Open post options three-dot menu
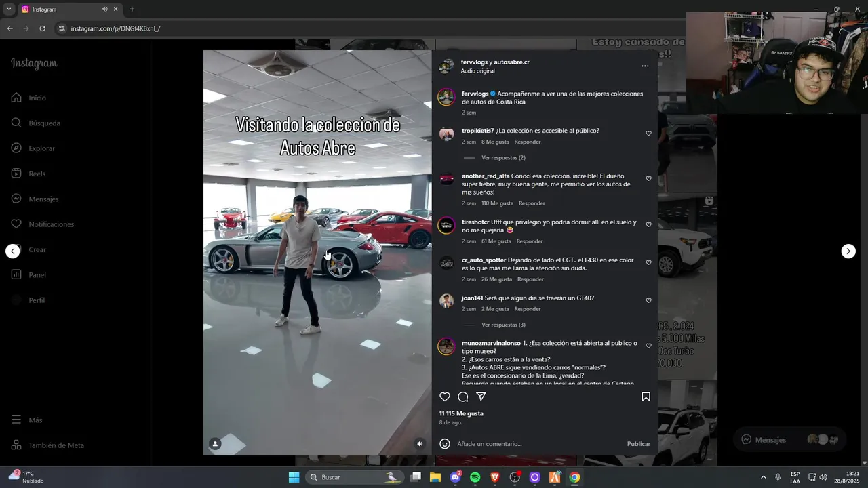868x488 pixels. (x=645, y=66)
